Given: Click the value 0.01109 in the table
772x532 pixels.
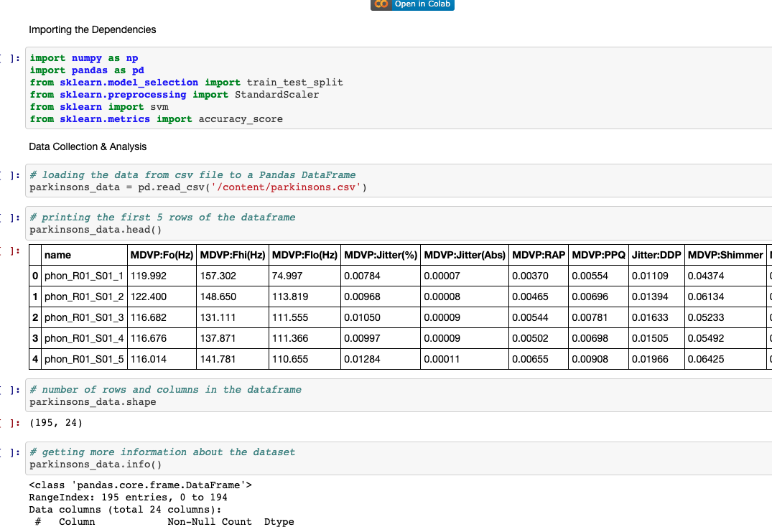Looking at the screenshot, I should click(651, 276).
